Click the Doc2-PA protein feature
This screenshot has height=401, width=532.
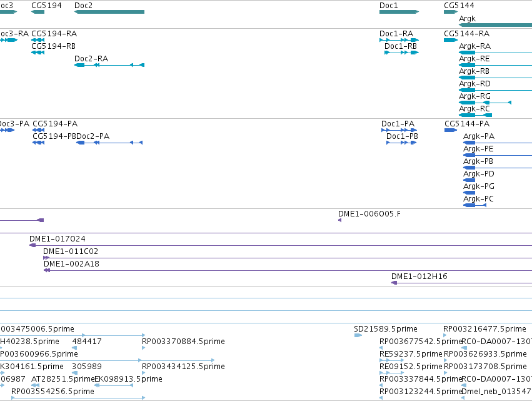coord(109,143)
